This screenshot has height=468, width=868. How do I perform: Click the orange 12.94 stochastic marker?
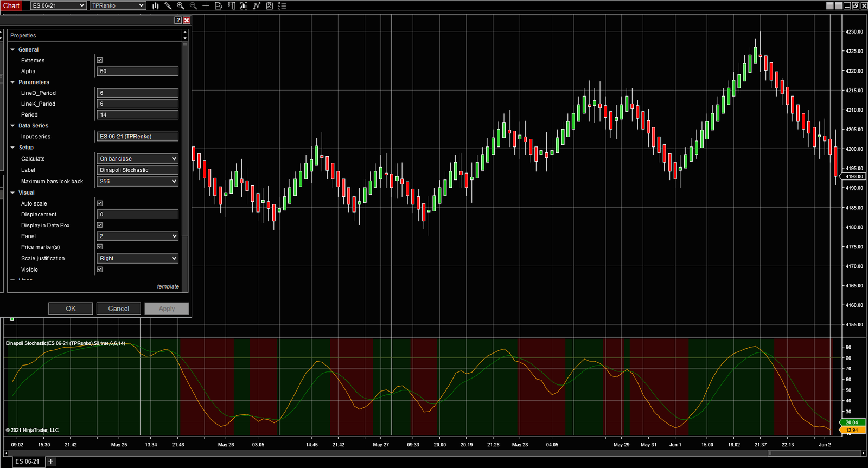coord(852,430)
